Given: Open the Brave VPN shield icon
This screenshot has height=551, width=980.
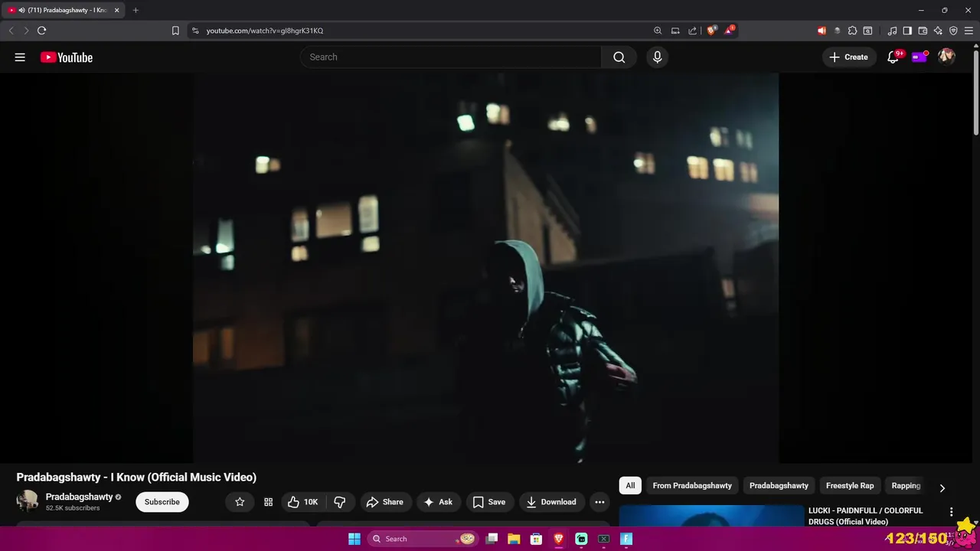Looking at the screenshot, I should pyautogui.click(x=953, y=31).
